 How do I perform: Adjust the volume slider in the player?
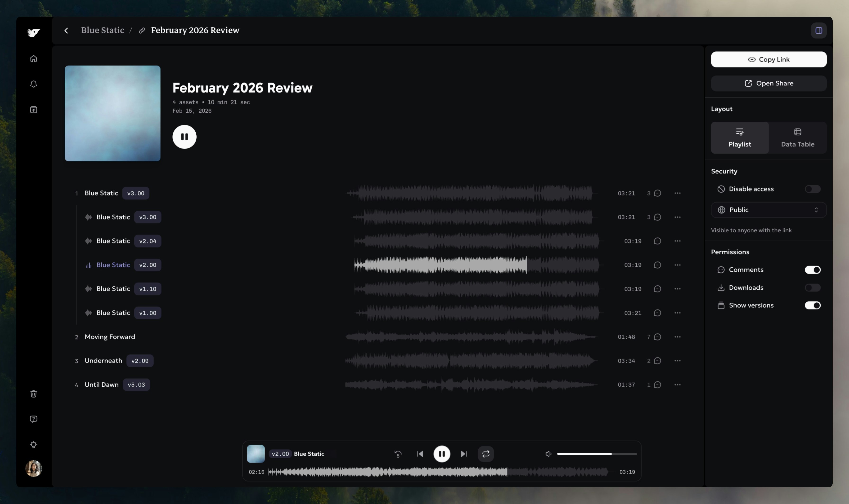click(597, 454)
